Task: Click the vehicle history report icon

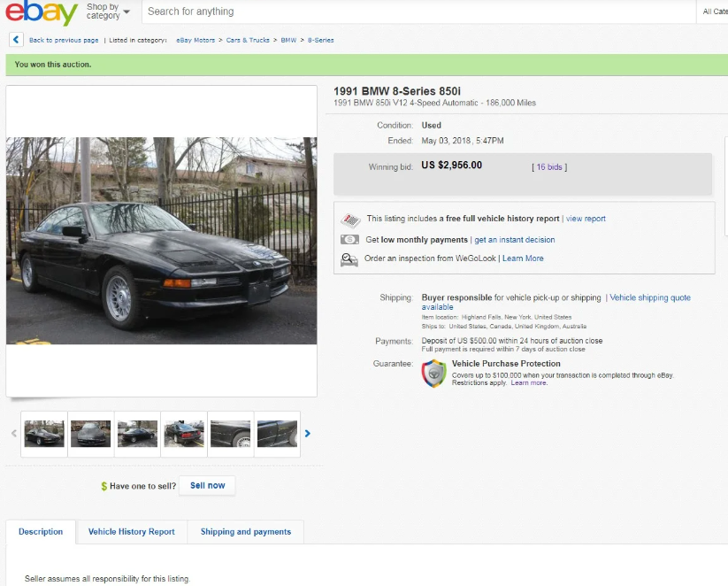Action: [350, 220]
